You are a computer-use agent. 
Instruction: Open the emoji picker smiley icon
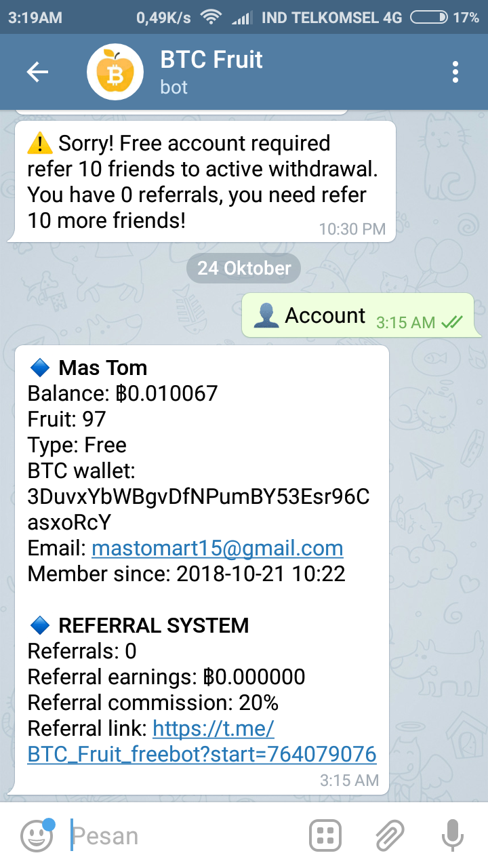pos(37,835)
